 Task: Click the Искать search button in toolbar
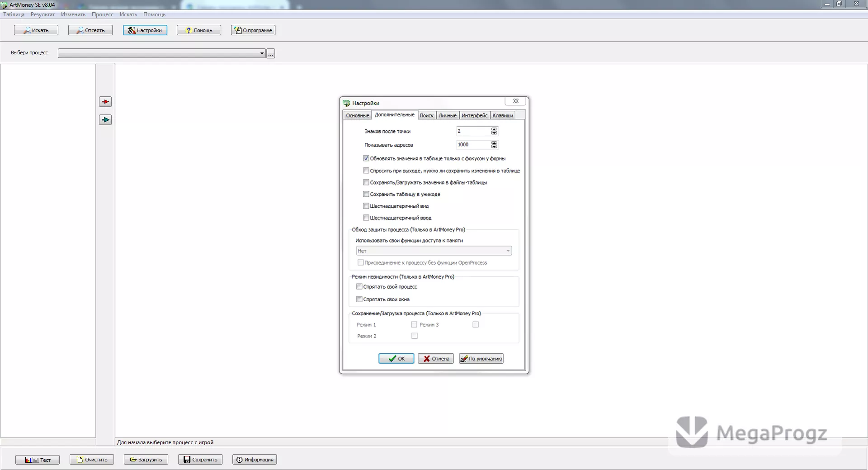(x=36, y=30)
